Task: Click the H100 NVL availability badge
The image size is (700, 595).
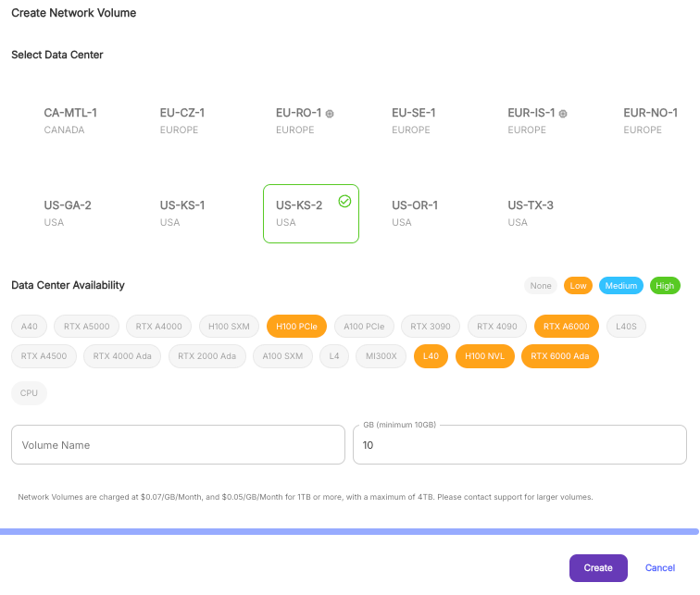Action: pyautogui.click(x=485, y=356)
